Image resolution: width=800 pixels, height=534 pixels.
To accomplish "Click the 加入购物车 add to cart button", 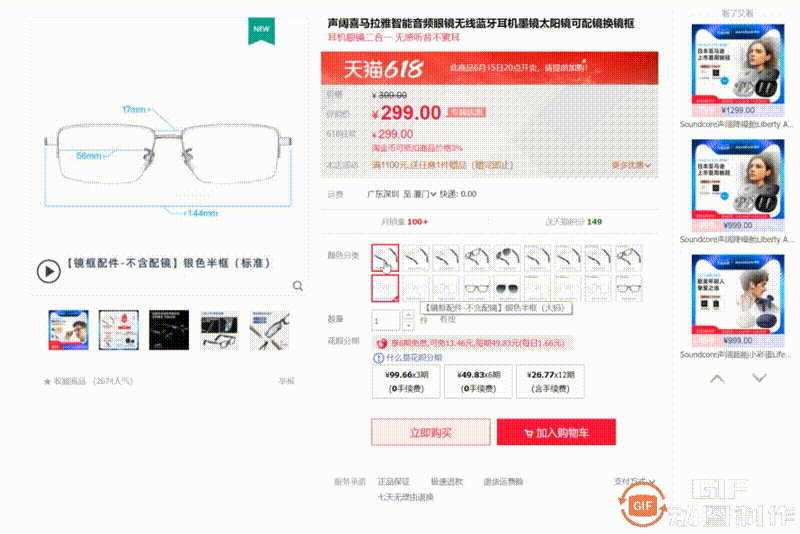I will pos(556,432).
